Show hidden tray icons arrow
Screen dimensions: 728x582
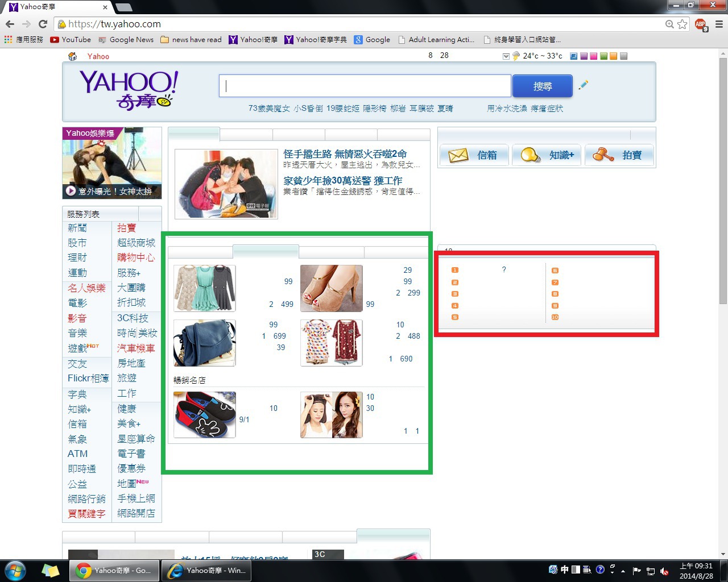point(623,571)
